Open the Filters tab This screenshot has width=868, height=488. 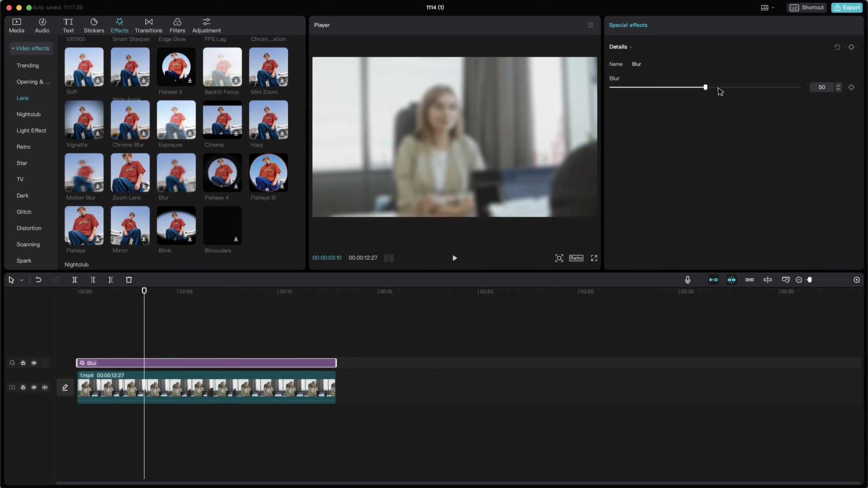pyautogui.click(x=177, y=25)
